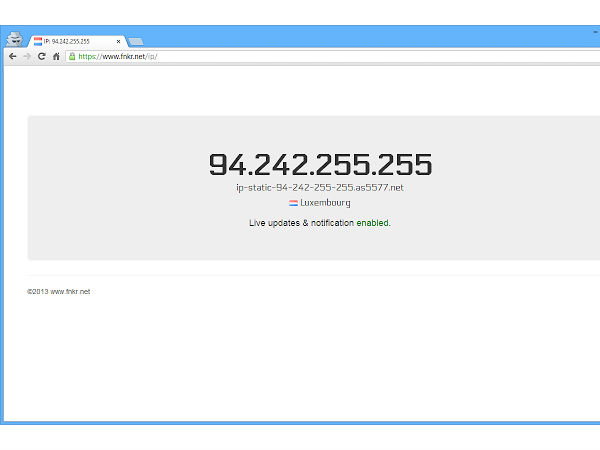Open a new tab with the new-tab button
The height and width of the screenshot is (450, 600).
click(135, 42)
